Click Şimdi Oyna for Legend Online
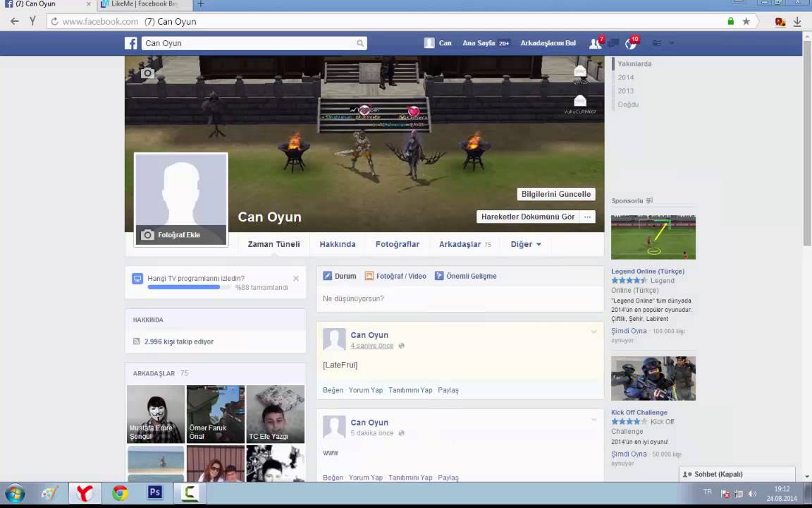This screenshot has width=812, height=508. (x=629, y=331)
